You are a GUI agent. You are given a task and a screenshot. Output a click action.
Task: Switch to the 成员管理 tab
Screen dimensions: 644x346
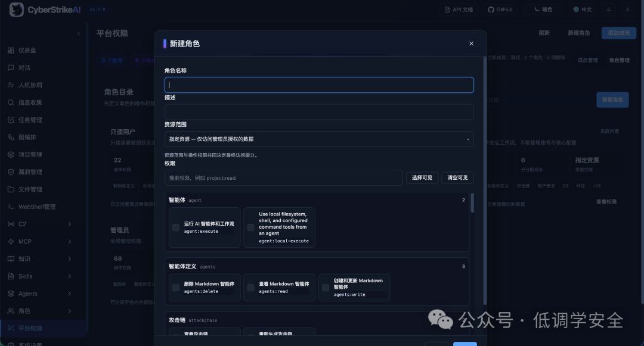coord(588,60)
